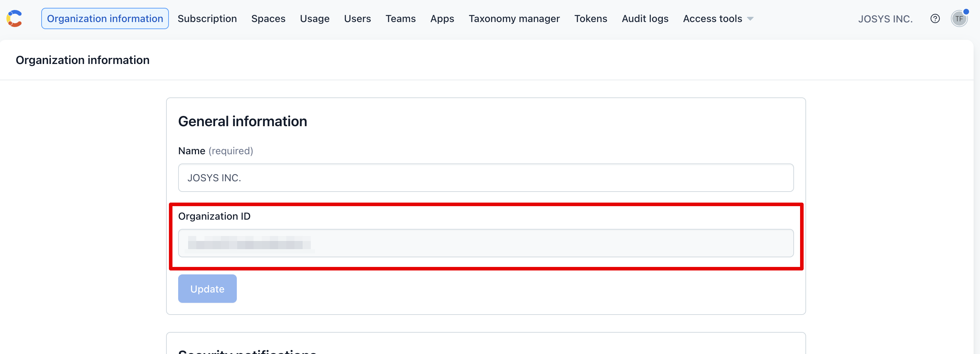View the Audit logs tab
980x354 pixels.
point(644,18)
